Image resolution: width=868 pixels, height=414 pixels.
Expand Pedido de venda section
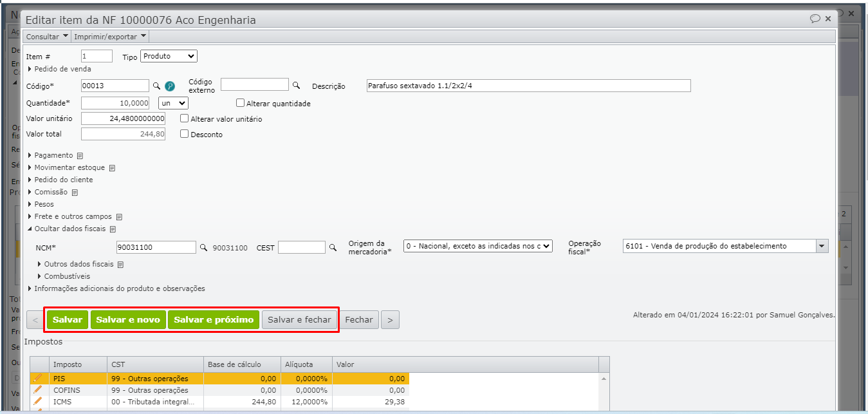click(59, 69)
